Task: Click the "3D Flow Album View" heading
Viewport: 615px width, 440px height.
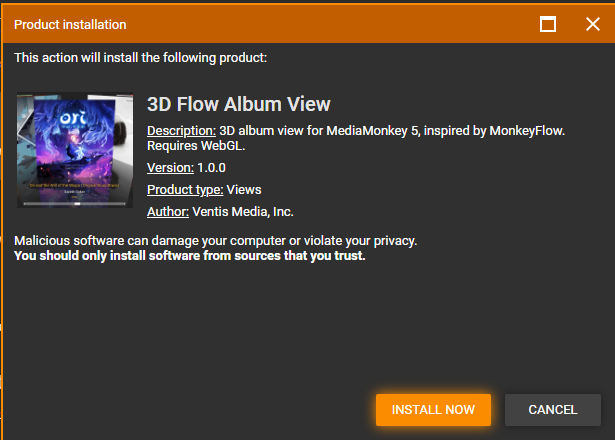Action: point(238,104)
